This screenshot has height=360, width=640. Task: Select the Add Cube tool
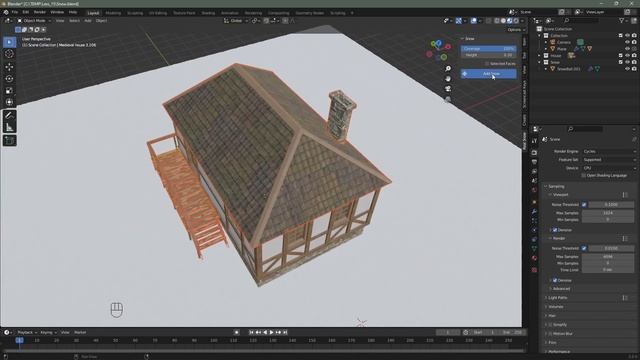tap(9, 141)
